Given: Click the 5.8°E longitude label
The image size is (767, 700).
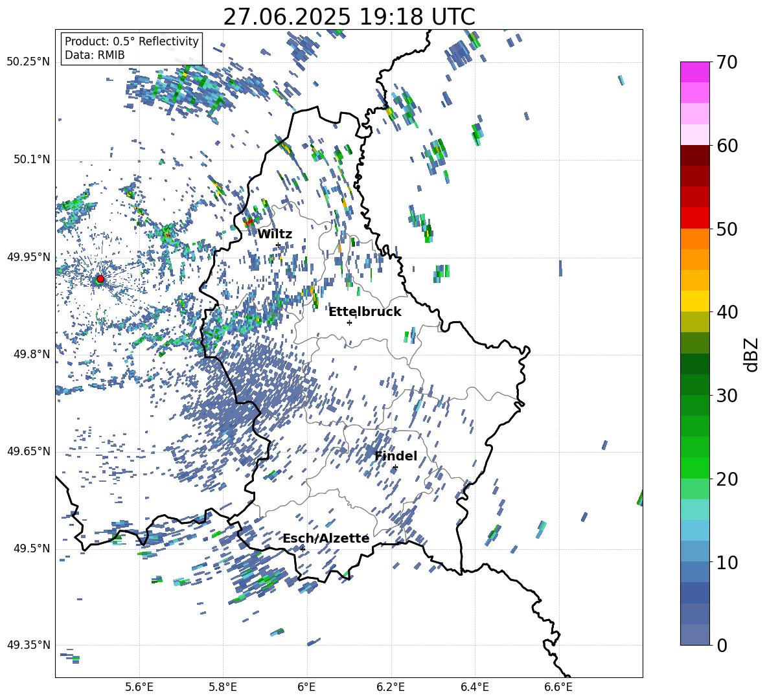Looking at the screenshot, I should pos(223,687).
